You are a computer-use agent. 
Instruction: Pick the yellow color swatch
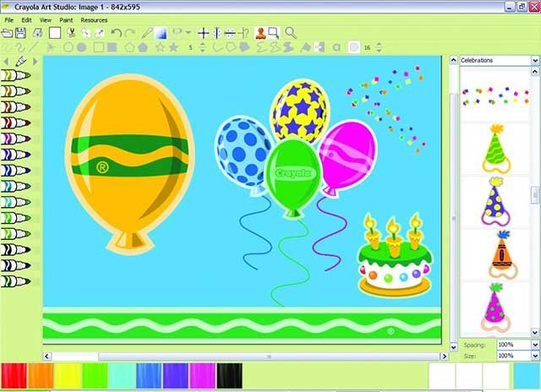[x=68, y=376]
